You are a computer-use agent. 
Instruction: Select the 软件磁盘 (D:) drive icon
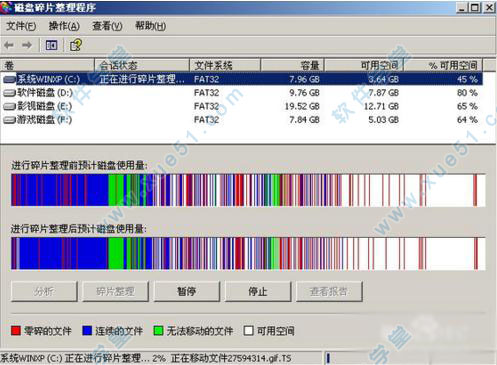pos(9,93)
